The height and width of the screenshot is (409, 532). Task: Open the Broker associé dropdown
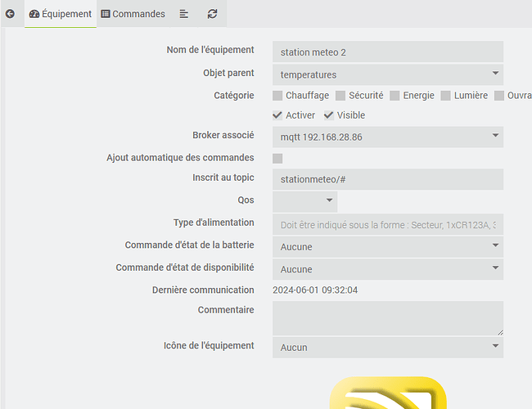coord(388,137)
